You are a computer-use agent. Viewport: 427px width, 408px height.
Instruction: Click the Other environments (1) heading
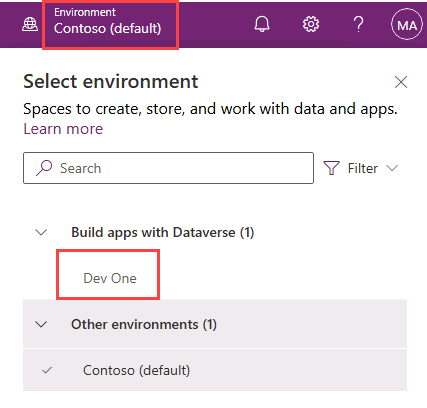pyautogui.click(x=144, y=324)
